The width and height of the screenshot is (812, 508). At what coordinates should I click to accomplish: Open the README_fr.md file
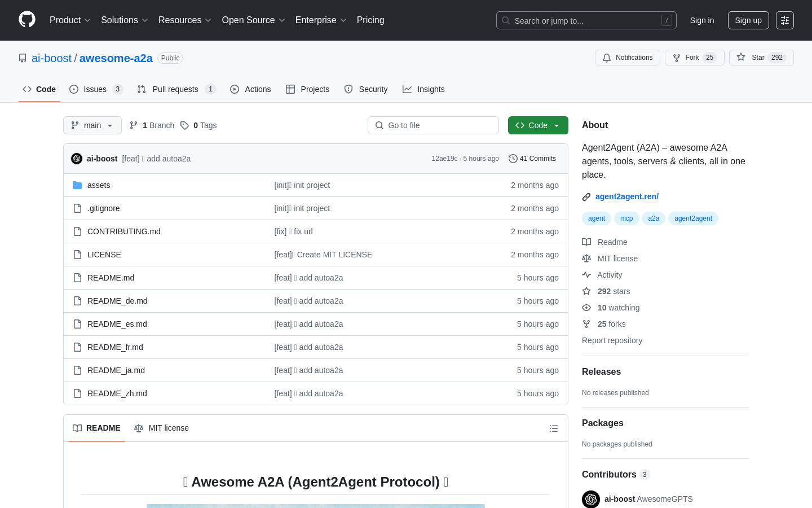click(115, 347)
